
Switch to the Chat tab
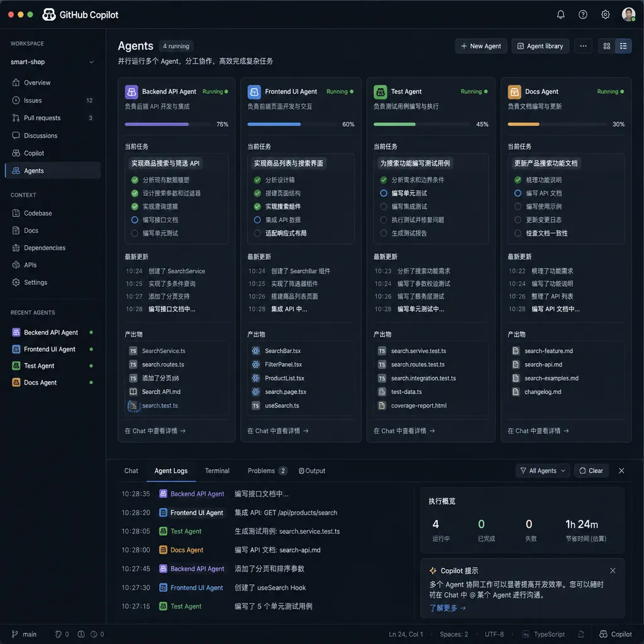[x=131, y=470]
